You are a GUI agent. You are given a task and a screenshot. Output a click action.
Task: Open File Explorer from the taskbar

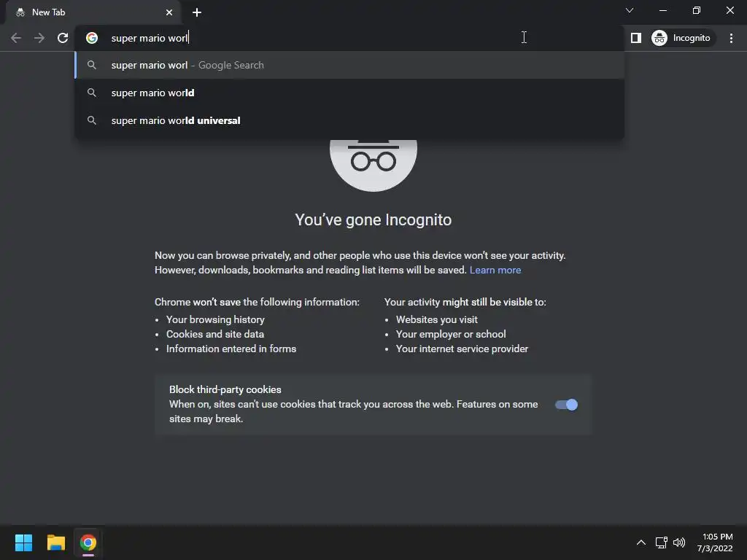(x=56, y=542)
